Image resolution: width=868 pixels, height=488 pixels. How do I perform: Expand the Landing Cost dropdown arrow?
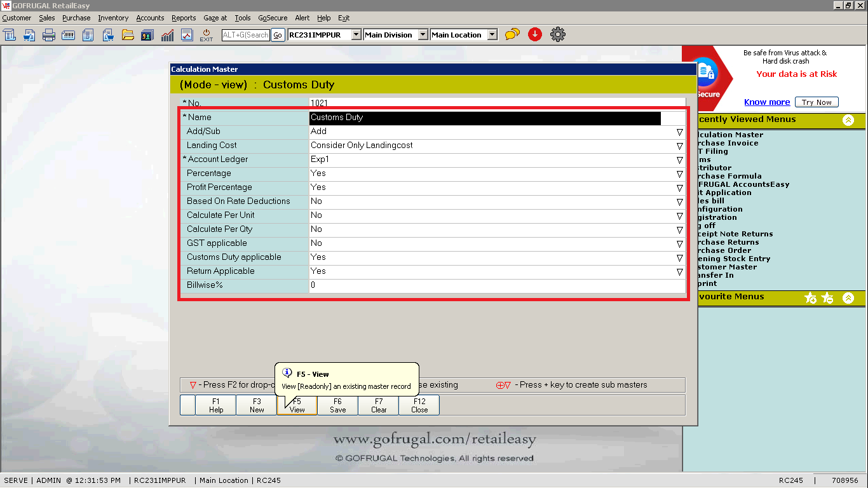(679, 146)
